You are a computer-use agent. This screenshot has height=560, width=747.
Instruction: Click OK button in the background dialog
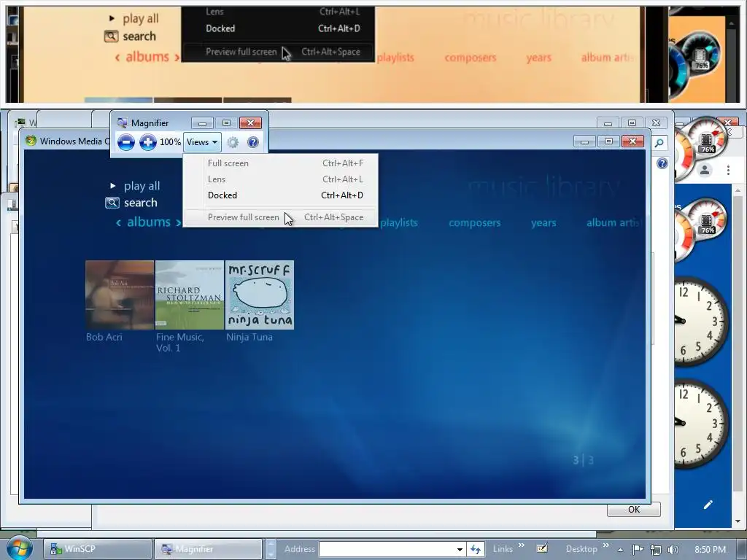click(x=634, y=510)
